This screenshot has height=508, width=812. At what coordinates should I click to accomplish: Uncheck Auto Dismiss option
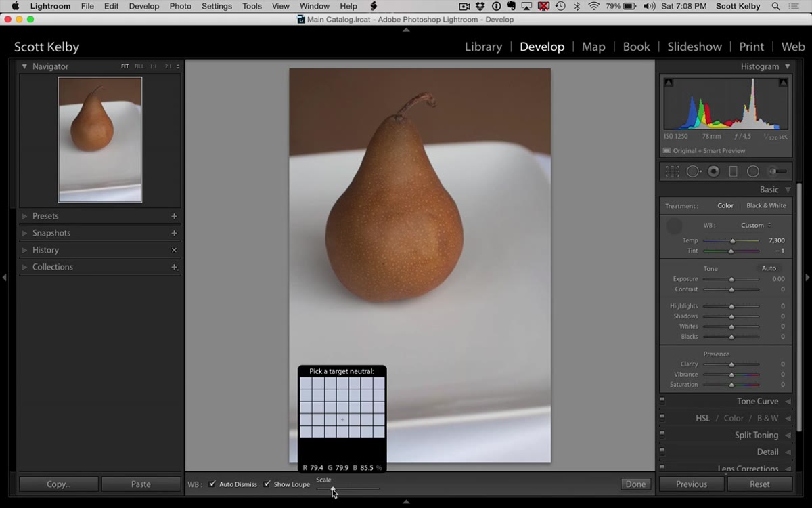pyautogui.click(x=212, y=484)
